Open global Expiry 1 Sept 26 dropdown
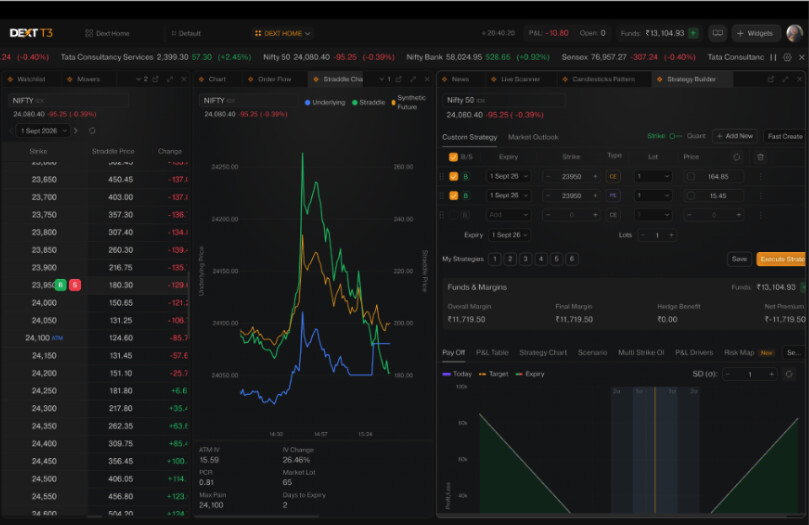Image resolution: width=809 pixels, height=525 pixels. (x=509, y=235)
